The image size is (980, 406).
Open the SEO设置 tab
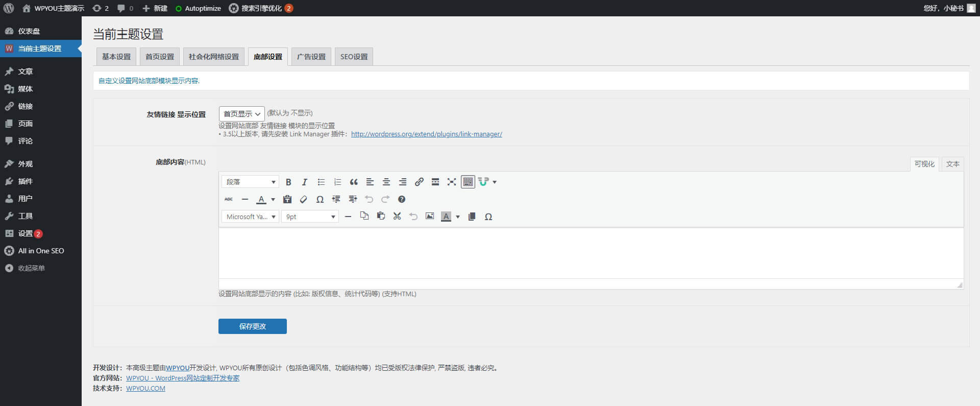coord(354,57)
